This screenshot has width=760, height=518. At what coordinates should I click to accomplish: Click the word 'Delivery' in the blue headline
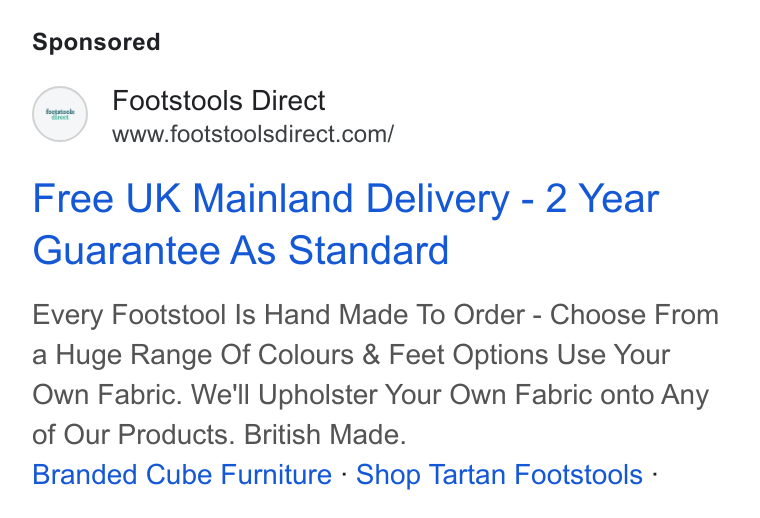[x=438, y=199]
